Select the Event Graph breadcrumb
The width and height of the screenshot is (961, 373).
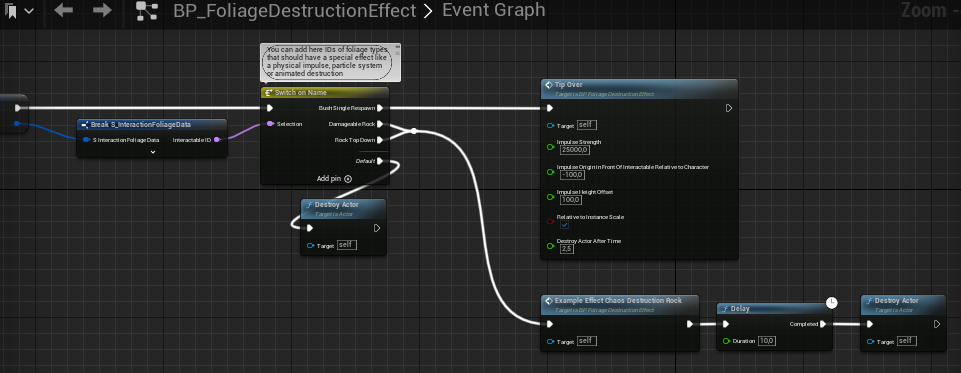[493, 10]
